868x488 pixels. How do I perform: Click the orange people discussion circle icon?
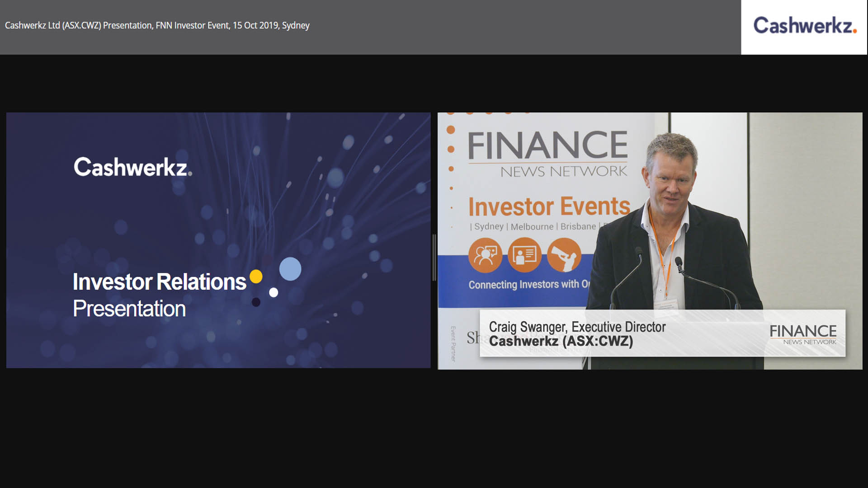[x=485, y=255]
